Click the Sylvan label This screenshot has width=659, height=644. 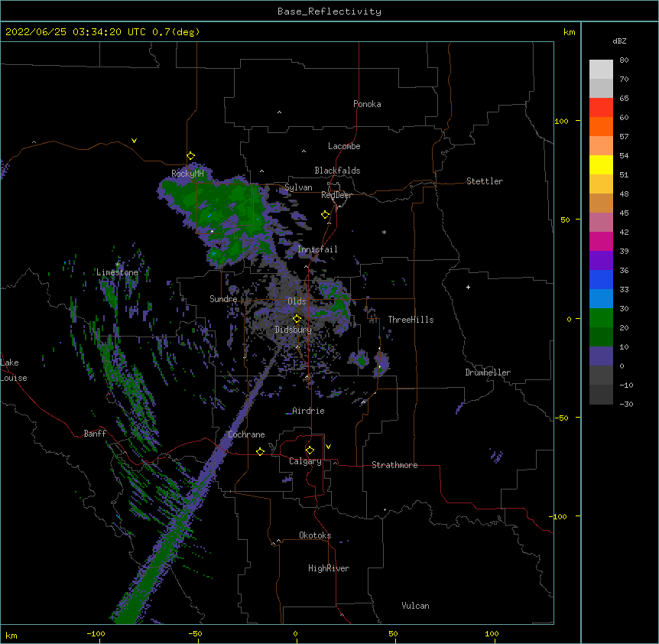298,187
